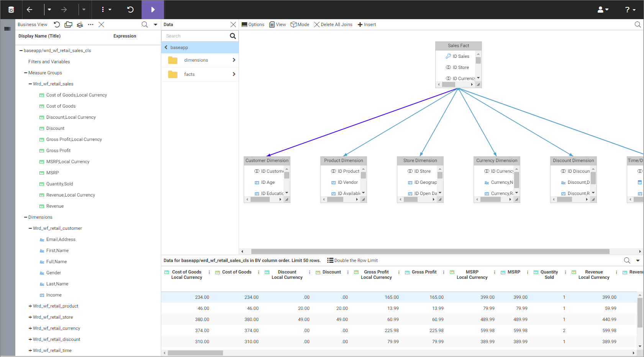Screen dimensions: 644x357
Task: Expand the dimensions folder chevron
Action: coord(234,60)
